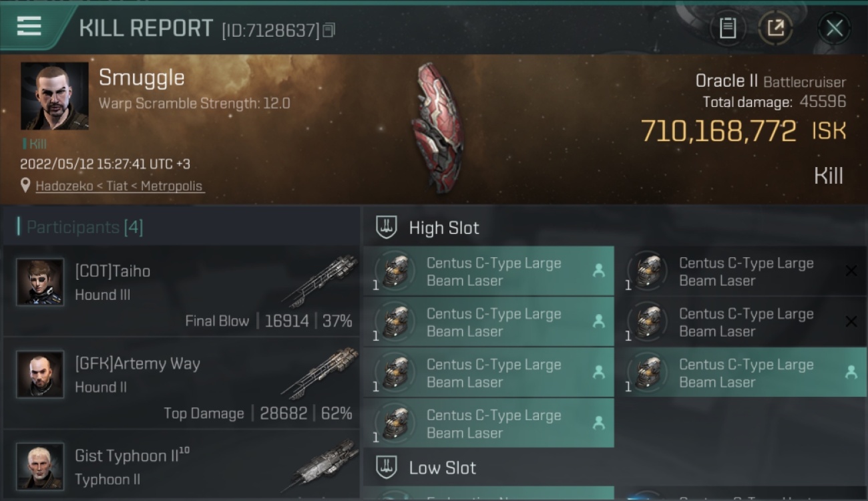The height and width of the screenshot is (501, 868).
Task: Click Taiho's Hound III ship icon
Action: (320, 279)
